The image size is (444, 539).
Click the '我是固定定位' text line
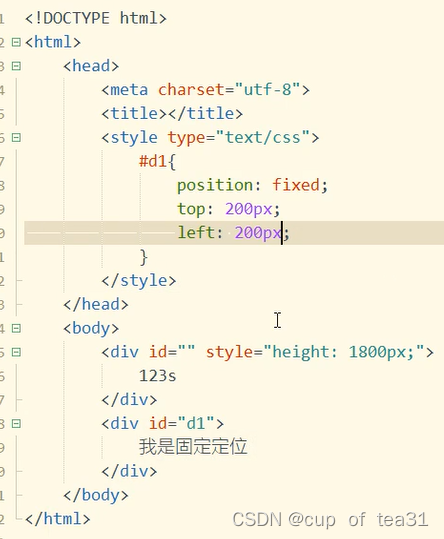[x=193, y=447]
